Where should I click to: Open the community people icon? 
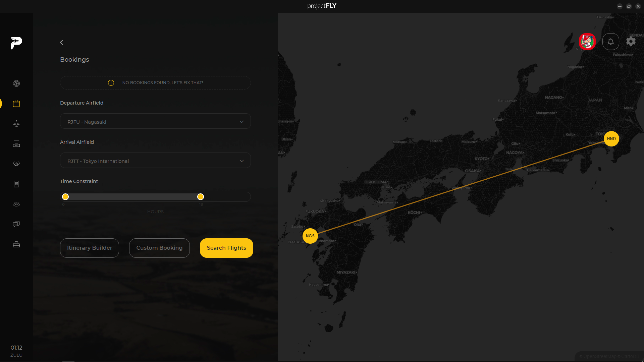coord(16,204)
